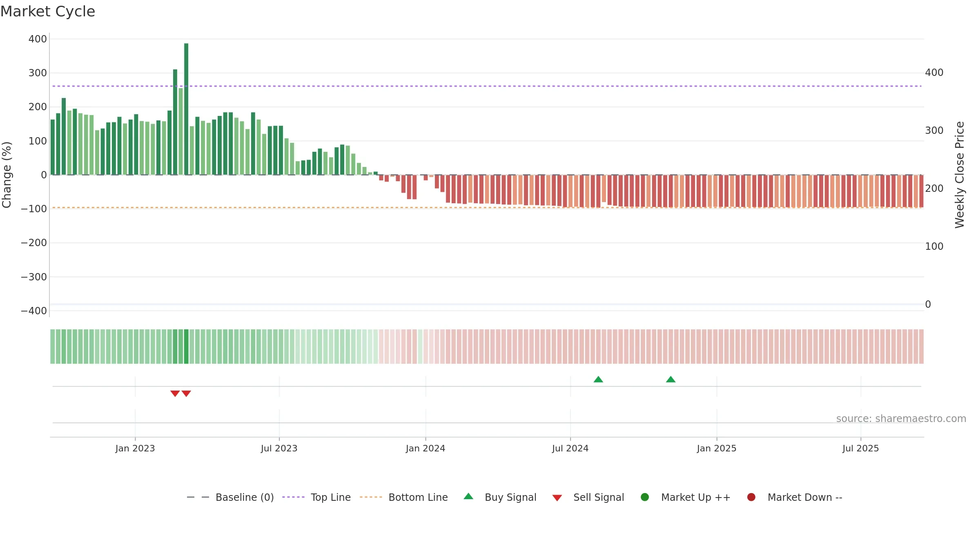Screen dimensions: 980x551
Task: Select the first red sell signal marker
Action: [175, 393]
